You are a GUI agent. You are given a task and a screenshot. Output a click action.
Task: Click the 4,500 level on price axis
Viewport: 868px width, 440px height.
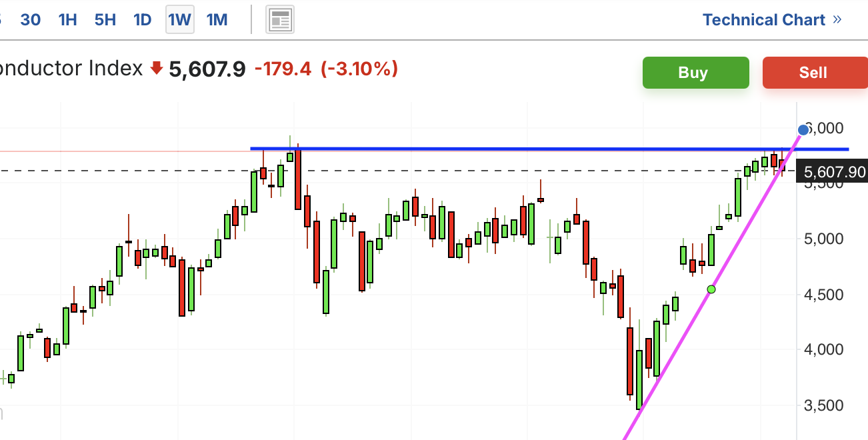point(824,295)
